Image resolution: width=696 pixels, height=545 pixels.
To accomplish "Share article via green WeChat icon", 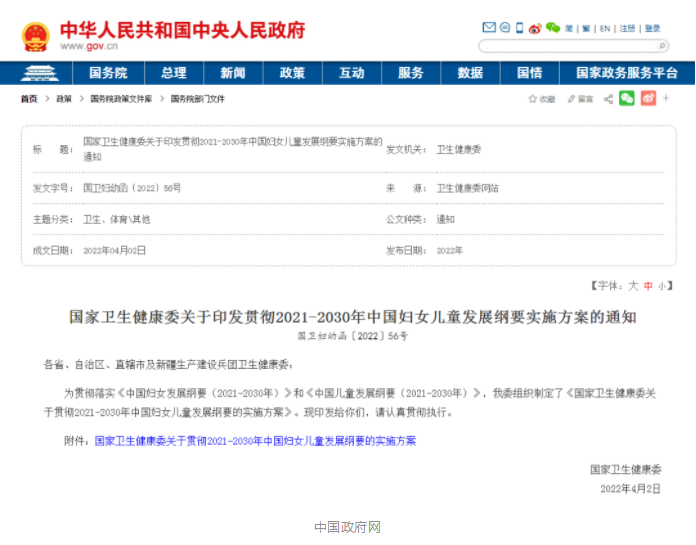I will [x=627, y=98].
